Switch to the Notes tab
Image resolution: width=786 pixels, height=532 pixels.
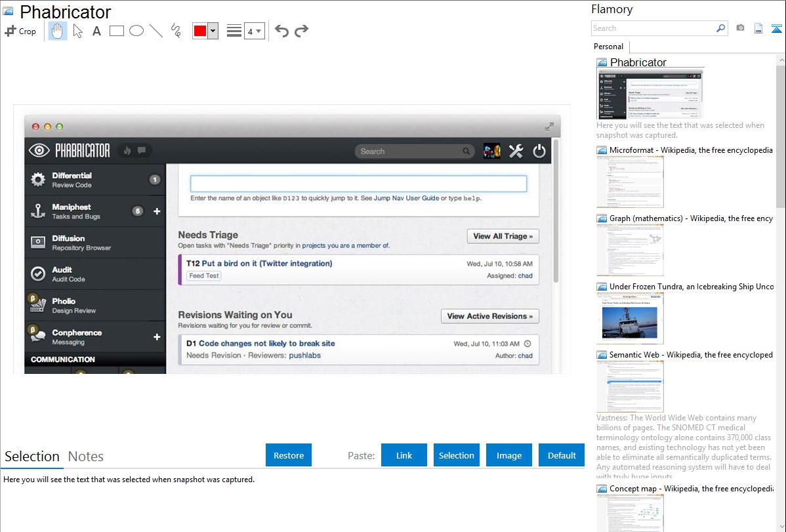(86, 457)
